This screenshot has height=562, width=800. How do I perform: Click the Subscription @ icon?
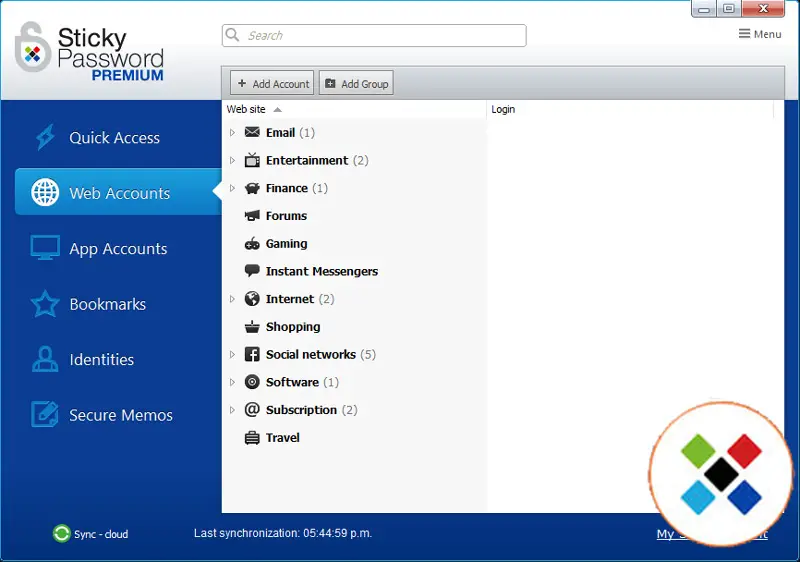252,410
